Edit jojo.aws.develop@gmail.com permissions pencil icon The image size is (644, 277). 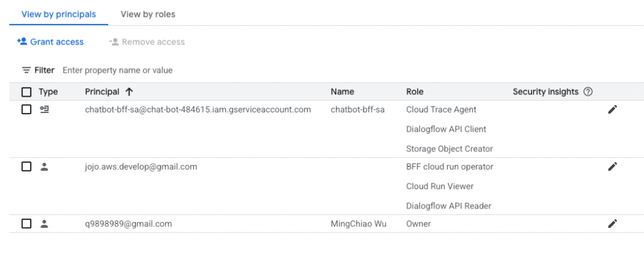click(x=613, y=166)
